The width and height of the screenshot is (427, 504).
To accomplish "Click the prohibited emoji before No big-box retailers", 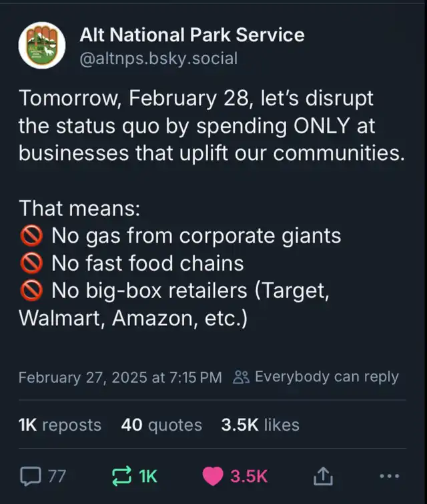I will [x=31, y=291].
